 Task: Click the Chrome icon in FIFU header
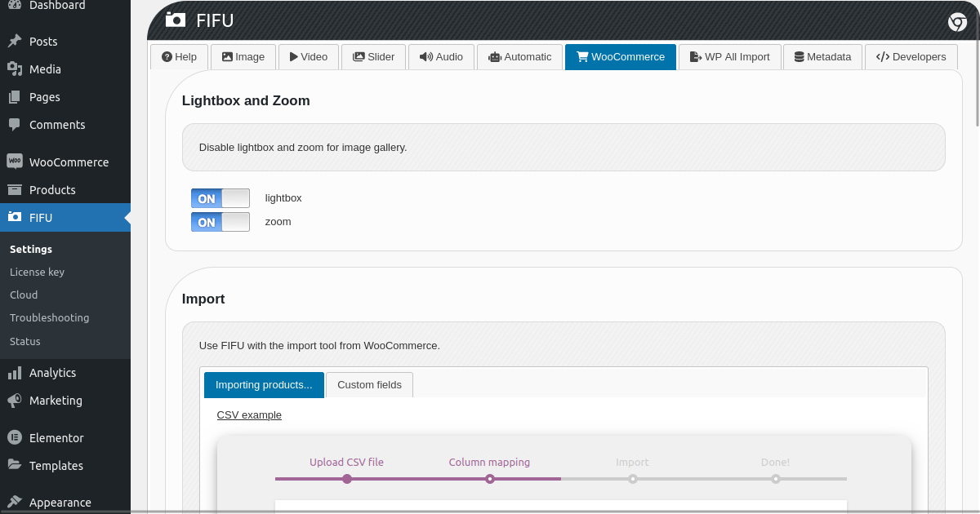[957, 22]
